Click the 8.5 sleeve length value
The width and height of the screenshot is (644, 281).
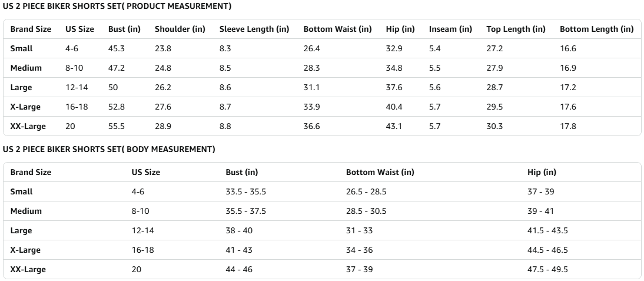225,68
